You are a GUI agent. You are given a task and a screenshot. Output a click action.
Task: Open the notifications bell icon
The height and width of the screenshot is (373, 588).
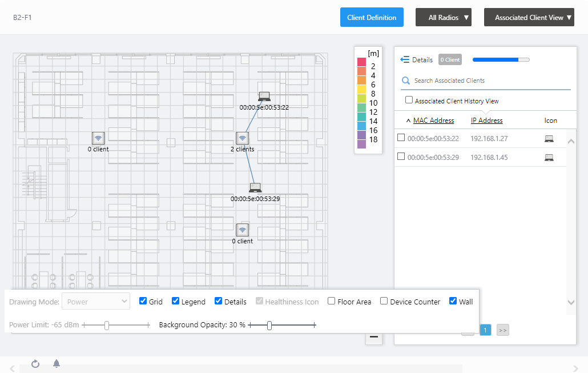point(57,364)
